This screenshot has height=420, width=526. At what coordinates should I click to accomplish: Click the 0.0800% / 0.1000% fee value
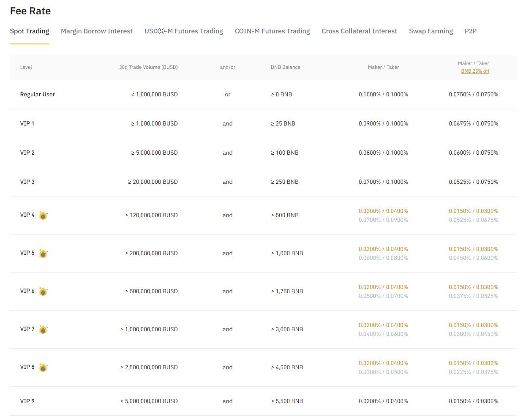[383, 153]
